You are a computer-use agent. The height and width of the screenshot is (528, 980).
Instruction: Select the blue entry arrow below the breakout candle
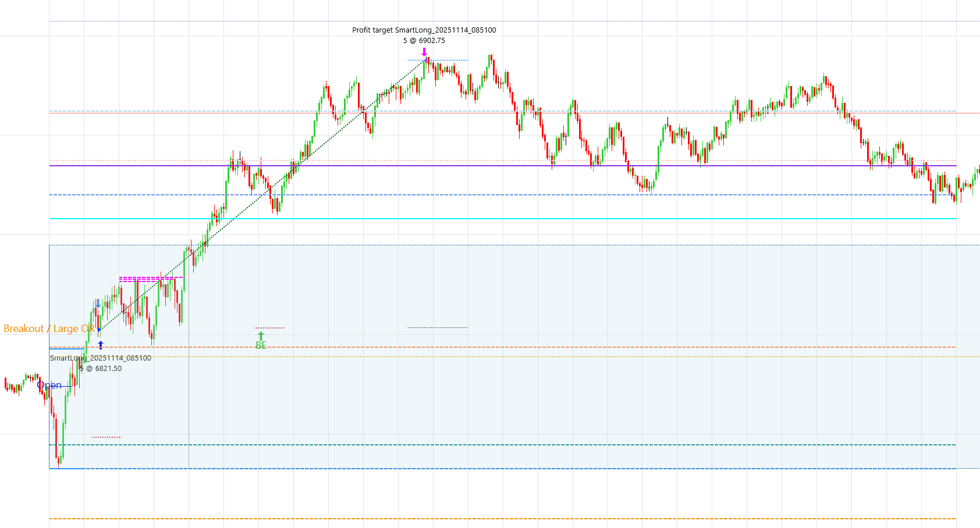101,344
